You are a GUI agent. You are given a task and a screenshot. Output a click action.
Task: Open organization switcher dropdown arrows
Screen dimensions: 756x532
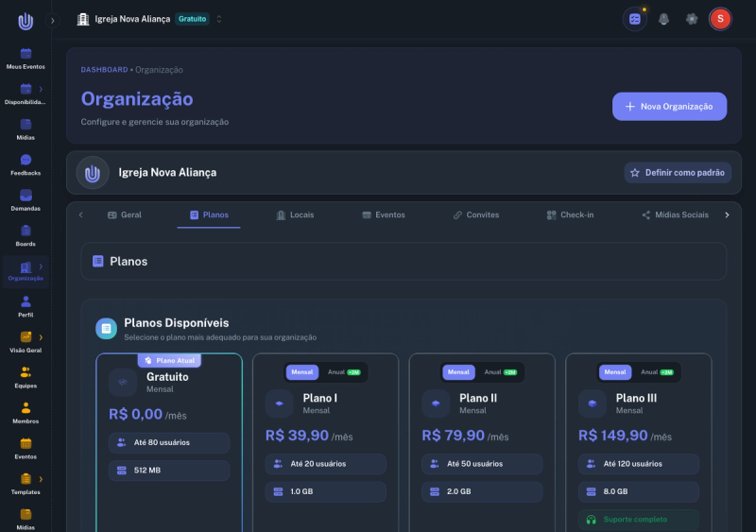coord(219,19)
